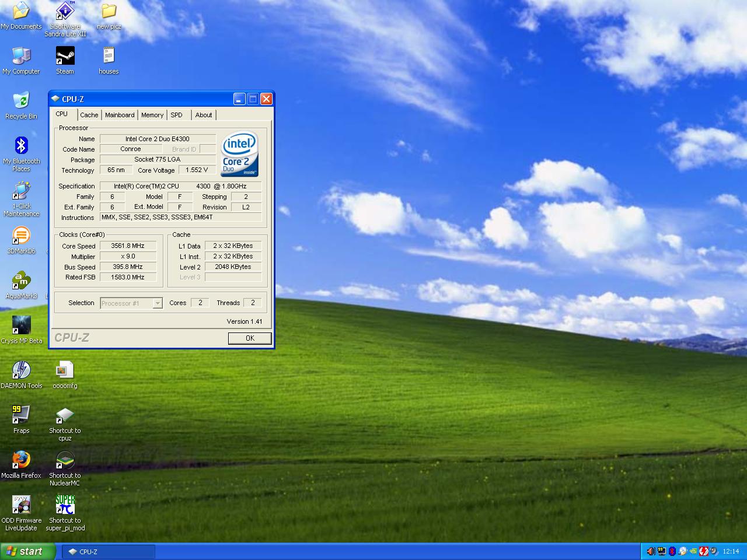Switch to the CPU tab

(x=62, y=114)
